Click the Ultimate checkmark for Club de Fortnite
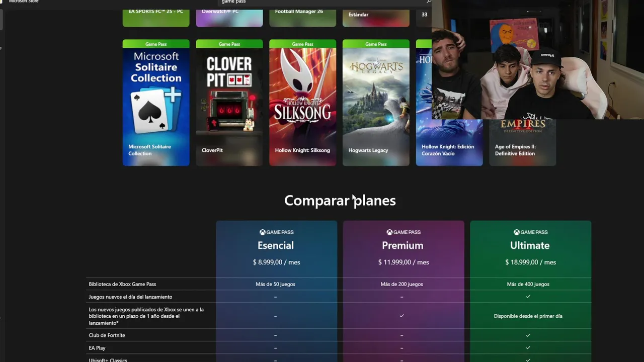Viewport: 644px width, 362px height. point(528,335)
